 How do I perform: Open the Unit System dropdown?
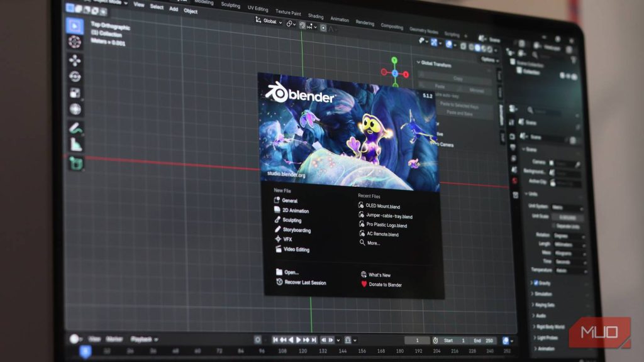(x=568, y=207)
